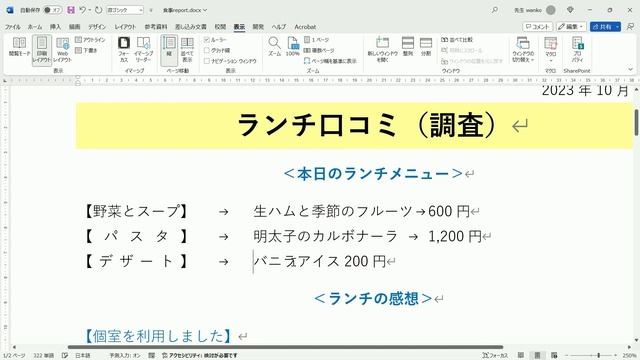Check the Navigation Pane (ナビゲーションウィンドウ) checkbox

coord(207,61)
